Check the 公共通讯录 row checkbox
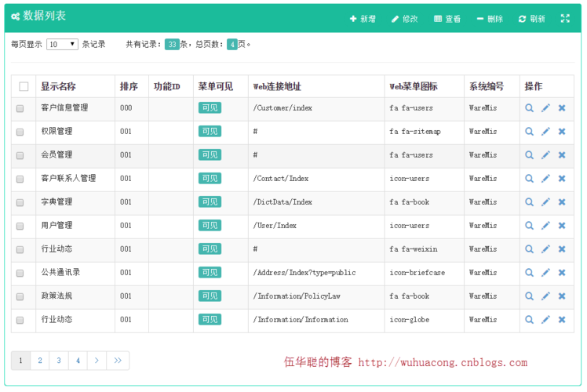The width and height of the screenshot is (587, 392). (x=20, y=273)
